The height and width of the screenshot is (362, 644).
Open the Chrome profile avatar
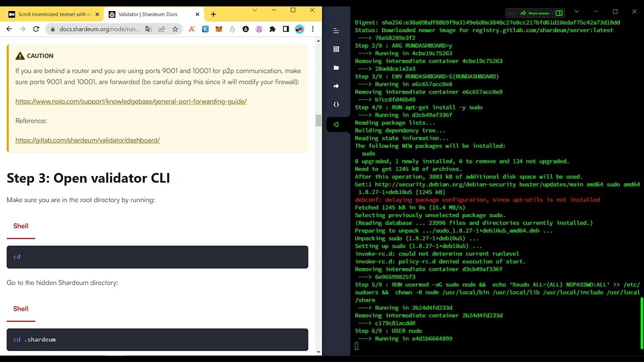tap(299, 29)
